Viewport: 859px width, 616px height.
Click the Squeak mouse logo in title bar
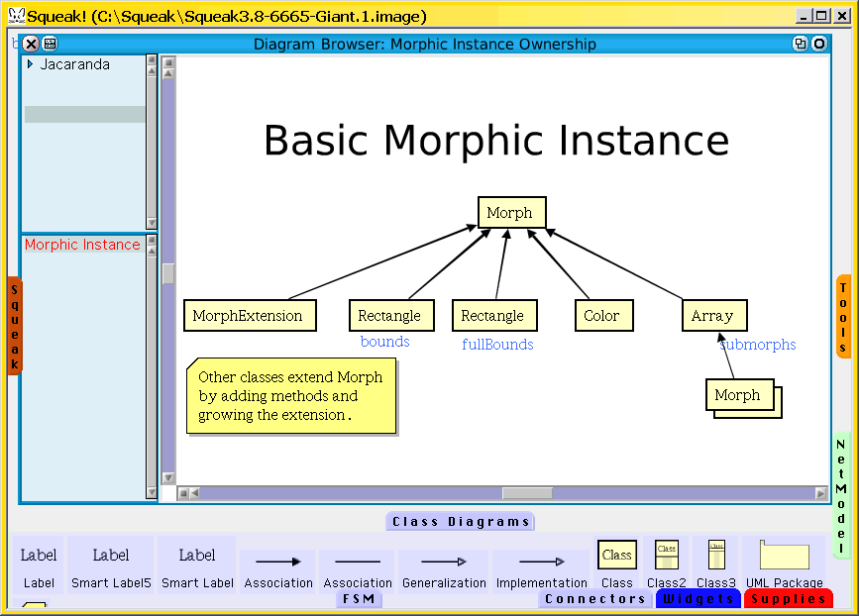point(17,16)
